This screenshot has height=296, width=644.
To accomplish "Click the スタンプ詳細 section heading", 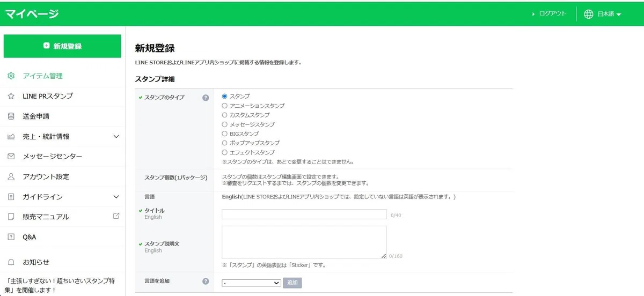I will [x=155, y=79].
